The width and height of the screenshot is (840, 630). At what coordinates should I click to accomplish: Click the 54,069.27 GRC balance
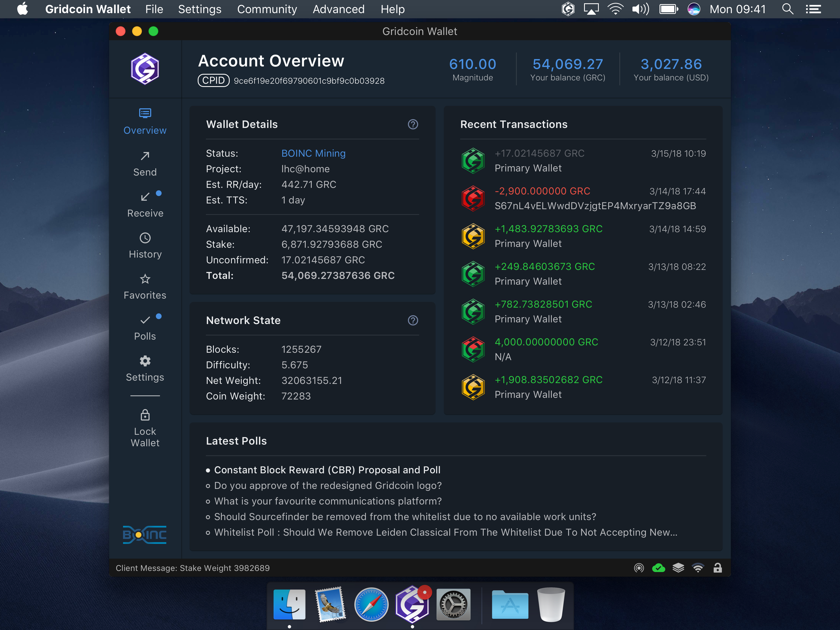[x=568, y=64]
